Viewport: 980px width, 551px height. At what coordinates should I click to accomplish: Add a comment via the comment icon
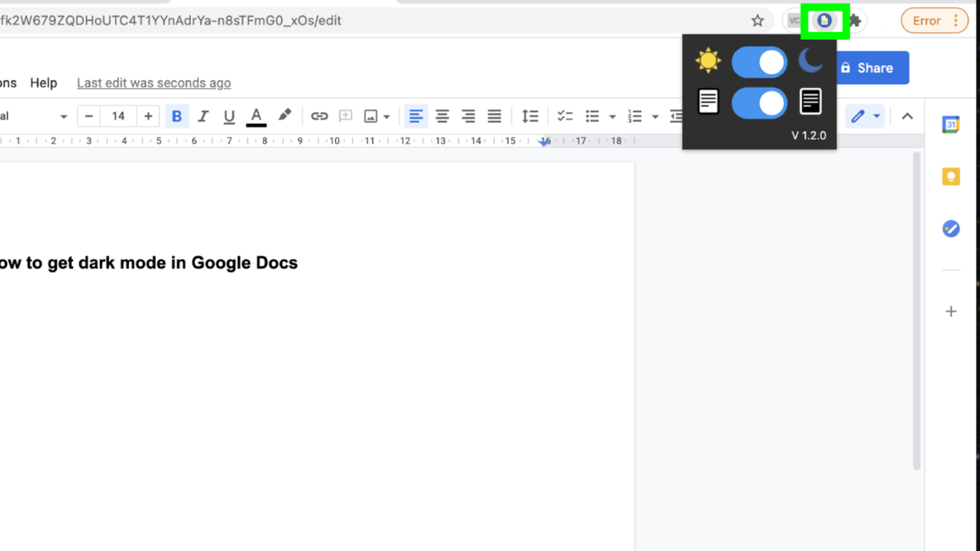coord(345,116)
